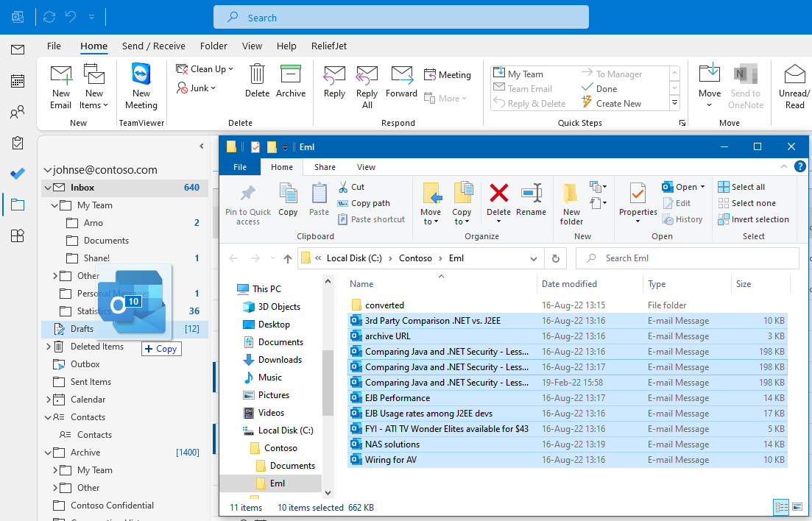Click Create New quick step

coord(612,103)
